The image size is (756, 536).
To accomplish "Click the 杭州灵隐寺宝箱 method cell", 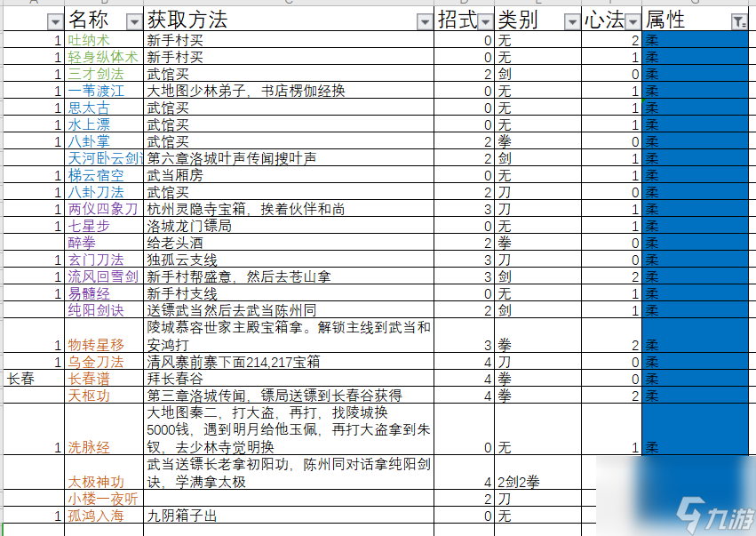I will pyautogui.click(x=289, y=209).
